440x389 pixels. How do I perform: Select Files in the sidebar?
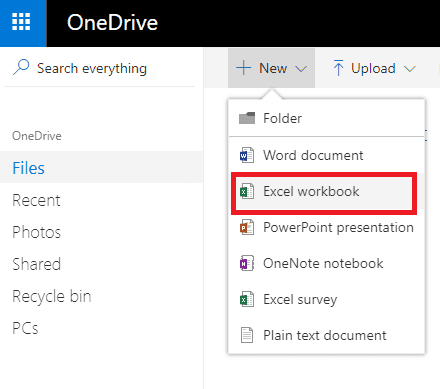pyautogui.click(x=101, y=168)
